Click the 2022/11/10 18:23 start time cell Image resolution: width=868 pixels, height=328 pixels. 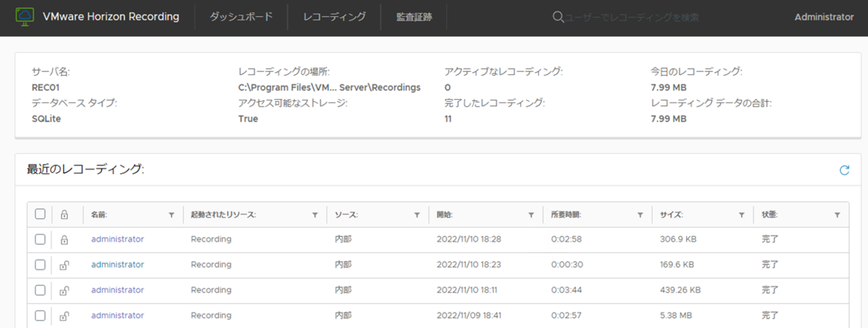[469, 264]
